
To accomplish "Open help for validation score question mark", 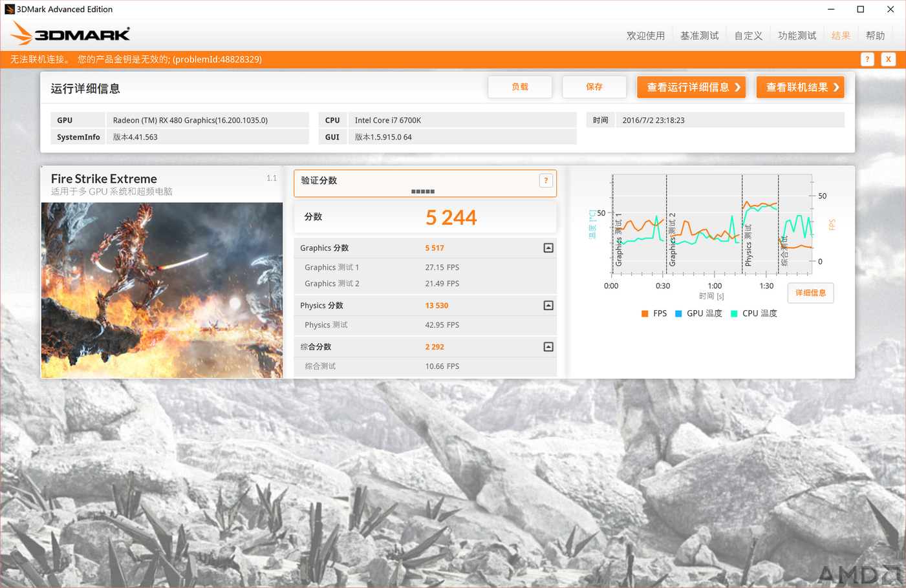I will pos(546,181).
